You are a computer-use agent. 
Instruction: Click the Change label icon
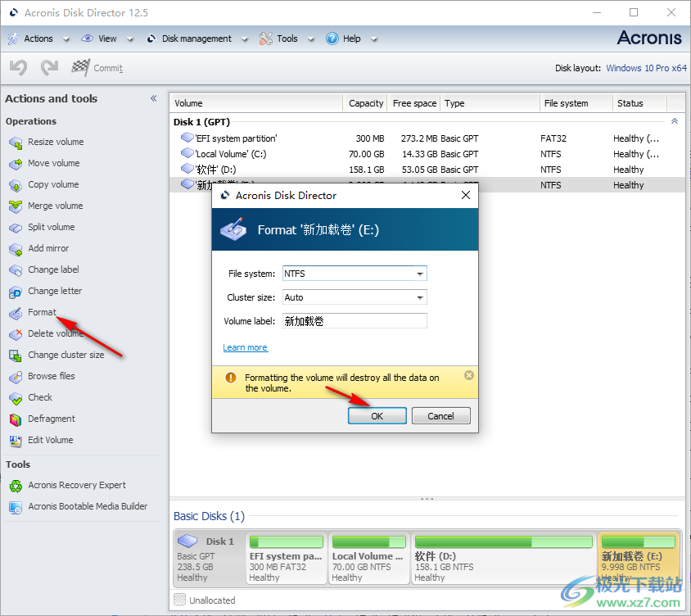pos(16,270)
